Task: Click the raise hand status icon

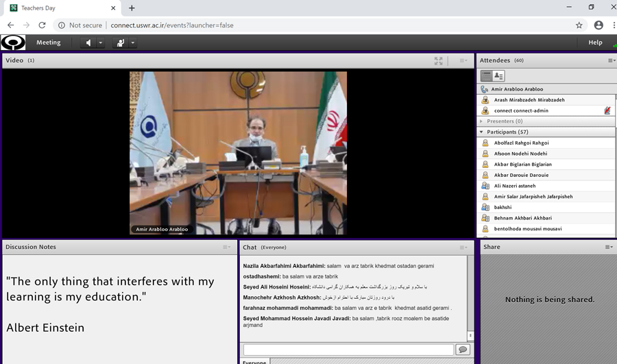Action: [x=121, y=43]
